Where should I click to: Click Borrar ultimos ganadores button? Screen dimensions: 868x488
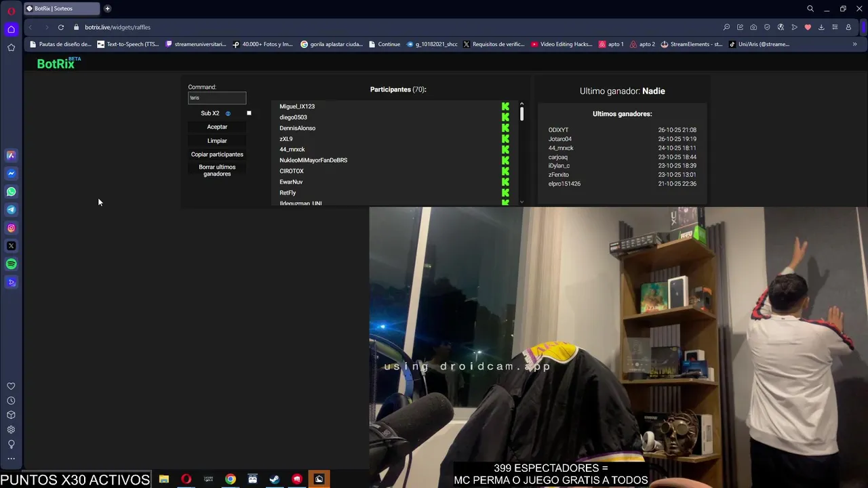tap(217, 171)
